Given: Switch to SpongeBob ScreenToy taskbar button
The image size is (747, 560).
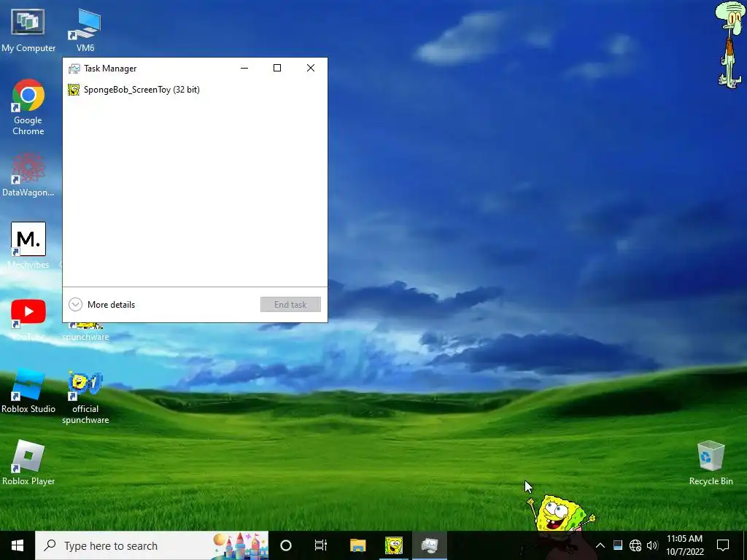Looking at the screenshot, I should (x=393, y=545).
